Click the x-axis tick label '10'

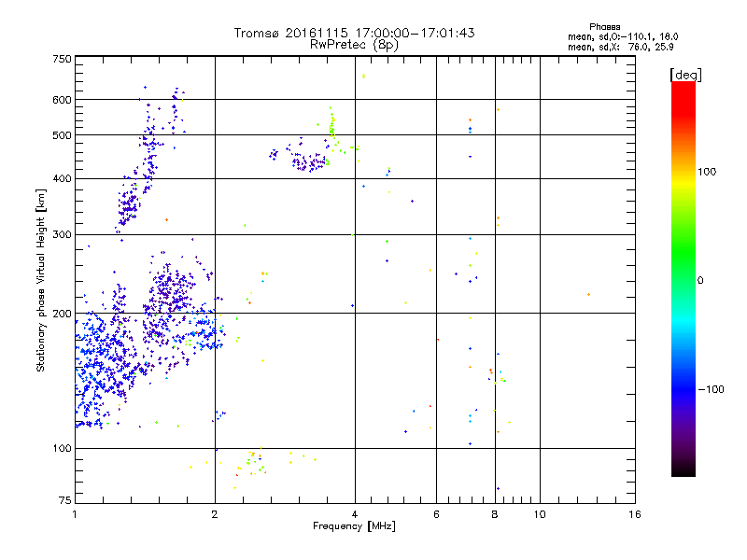[x=540, y=514]
